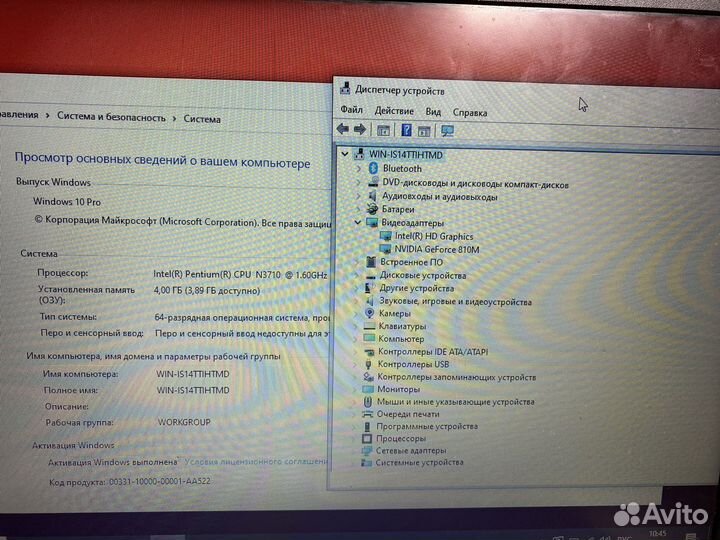
Task: Open the Справка menu
Action: [470, 112]
